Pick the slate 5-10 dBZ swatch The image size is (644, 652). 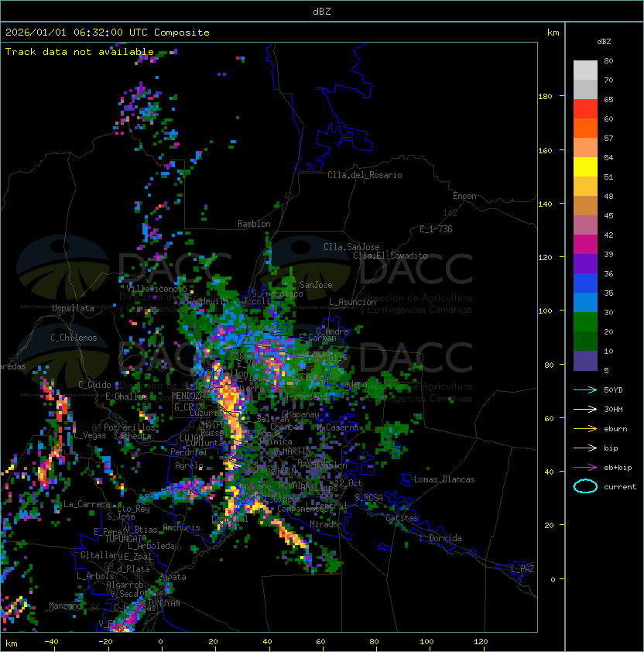pyautogui.click(x=585, y=361)
